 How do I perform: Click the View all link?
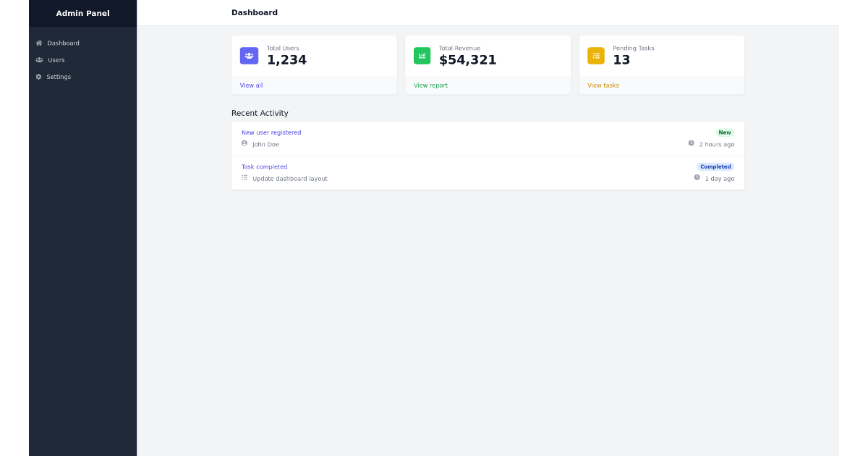pos(251,85)
